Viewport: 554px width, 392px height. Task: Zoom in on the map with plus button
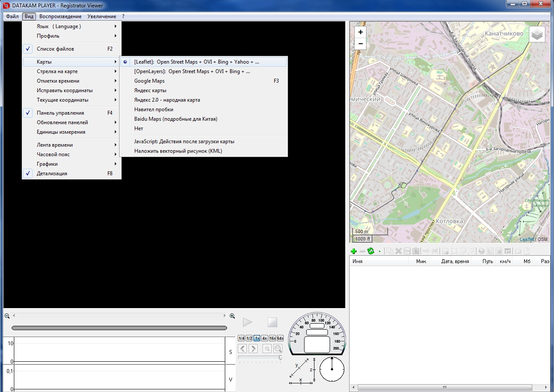[x=360, y=32]
